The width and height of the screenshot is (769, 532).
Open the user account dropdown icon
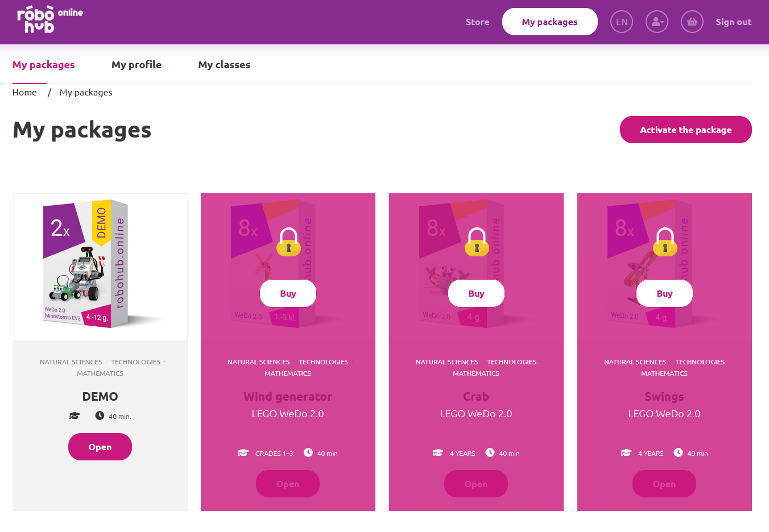[657, 22]
